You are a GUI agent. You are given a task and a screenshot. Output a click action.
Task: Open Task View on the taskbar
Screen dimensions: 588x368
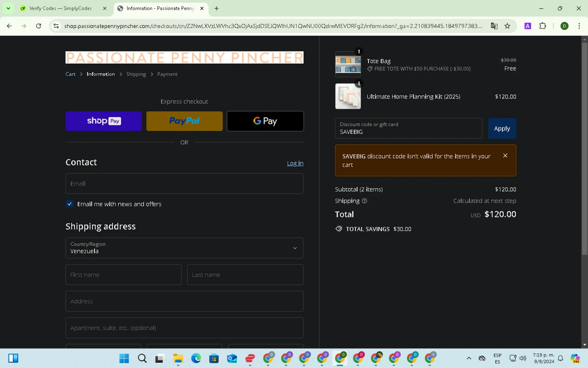pos(159,358)
